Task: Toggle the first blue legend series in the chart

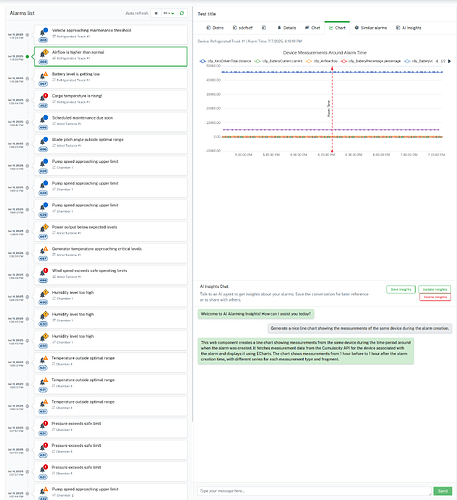Action: point(225,61)
